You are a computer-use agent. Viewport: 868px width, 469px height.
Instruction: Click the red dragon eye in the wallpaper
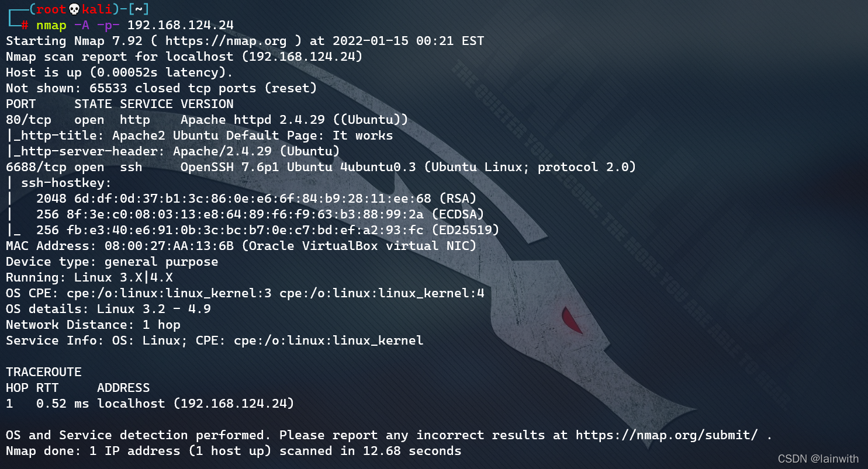(x=570, y=318)
